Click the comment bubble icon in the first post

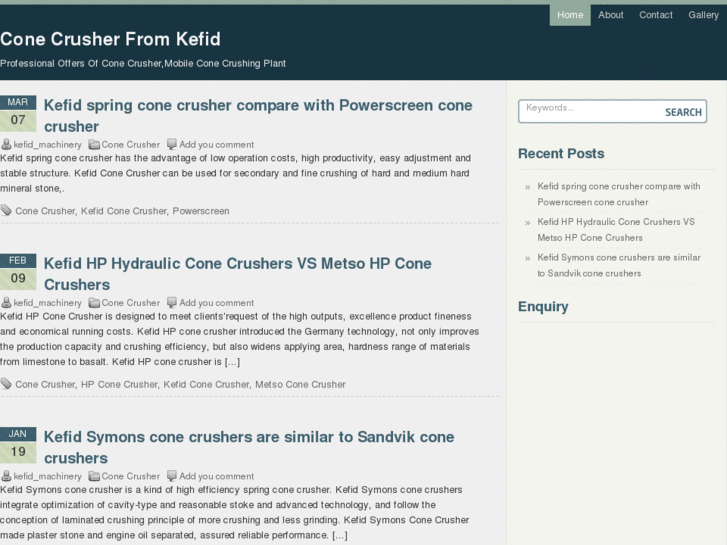point(172,144)
